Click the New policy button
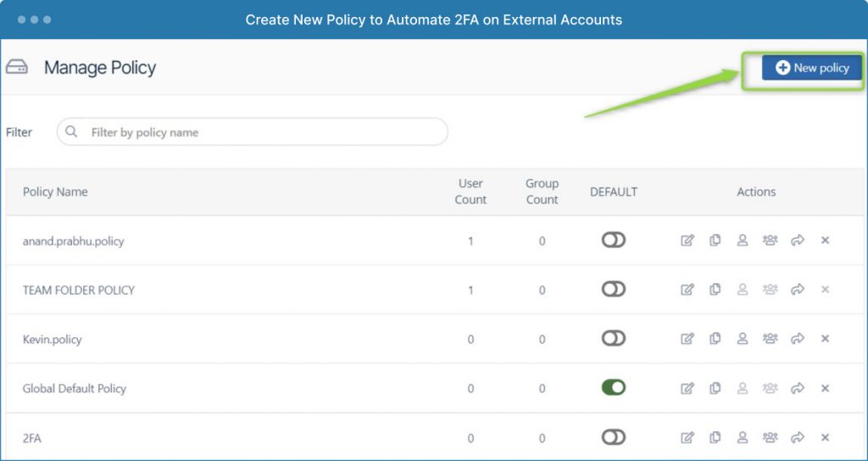The image size is (868, 461). click(x=811, y=68)
